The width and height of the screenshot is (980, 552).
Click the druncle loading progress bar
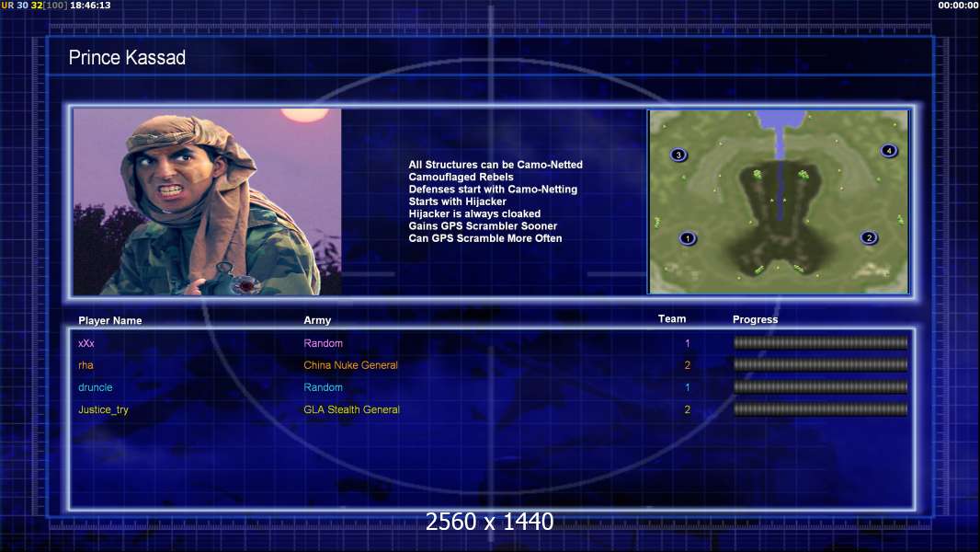tap(820, 387)
